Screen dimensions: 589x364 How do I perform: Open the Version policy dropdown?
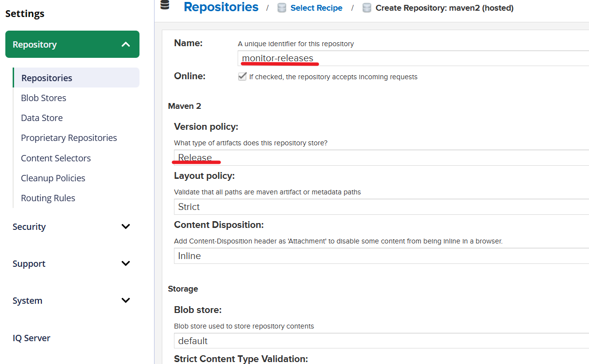381,157
